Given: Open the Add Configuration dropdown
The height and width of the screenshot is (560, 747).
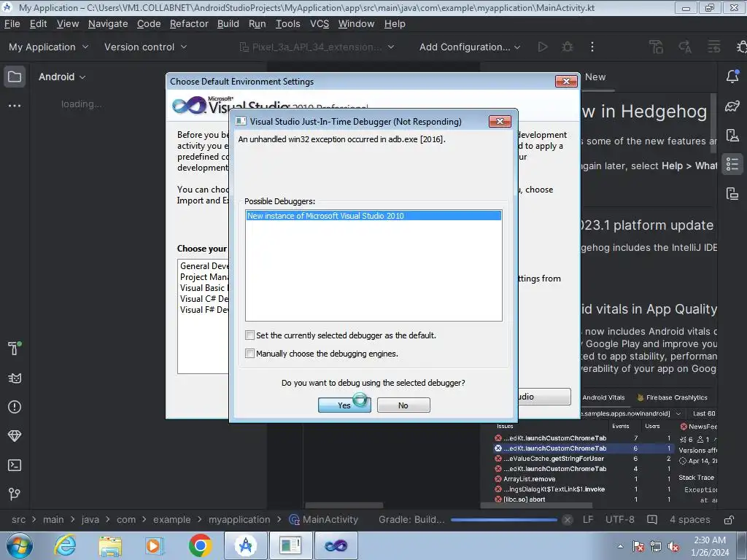Looking at the screenshot, I should click(x=469, y=47).
